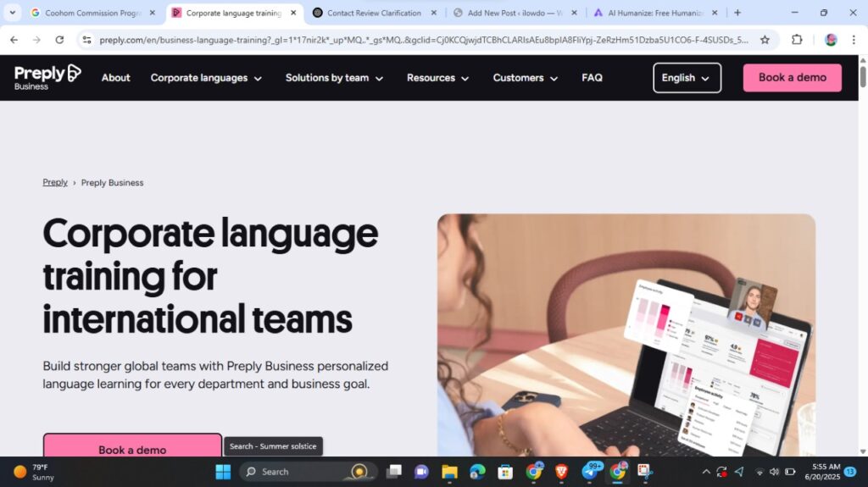
Task: Click the Preply Business logo
Action: click(x=47, y=77)
